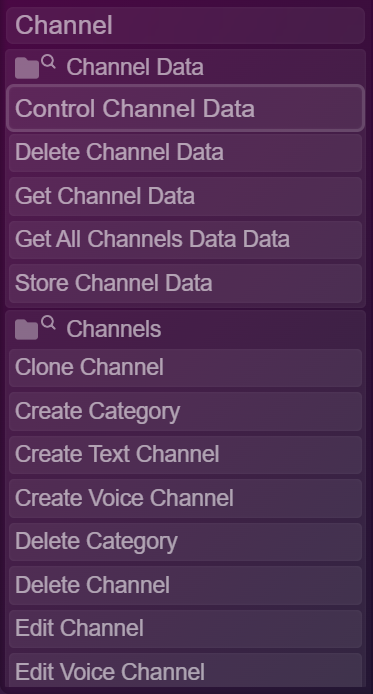Image resolution: width=373 pixels, height=694 pixels.
Task: Click the Channel Data group label
Action: click(135, 67)
